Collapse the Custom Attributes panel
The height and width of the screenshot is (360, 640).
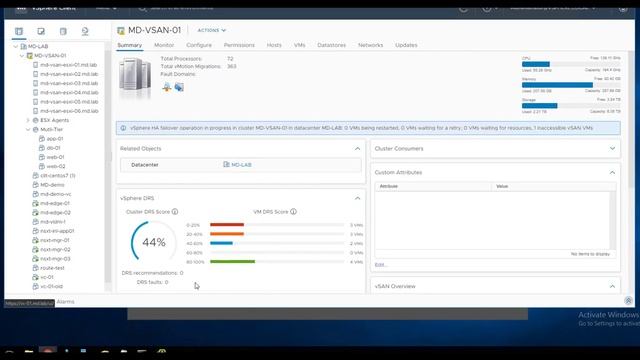tap(612, 173)
